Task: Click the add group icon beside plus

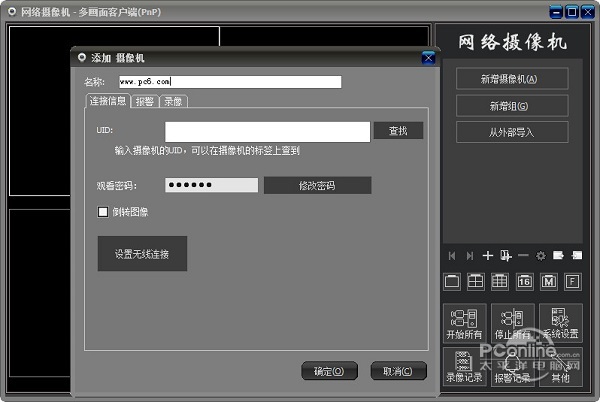Action: coord(506,256)
